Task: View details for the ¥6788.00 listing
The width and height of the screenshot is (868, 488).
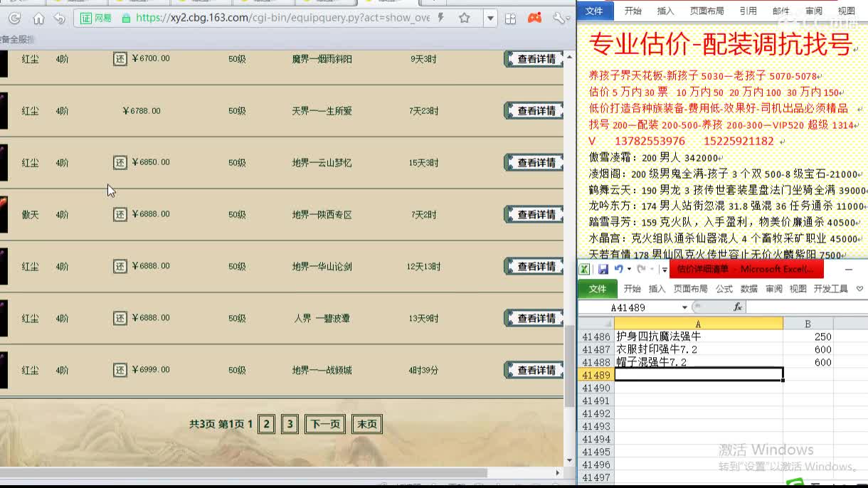Action: [x=534, y=111]
